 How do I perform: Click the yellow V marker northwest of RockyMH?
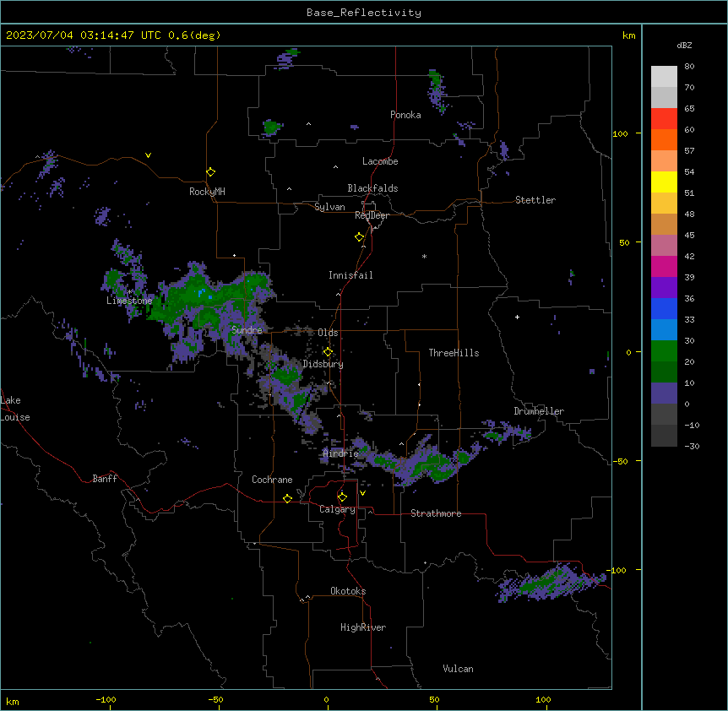148,155
